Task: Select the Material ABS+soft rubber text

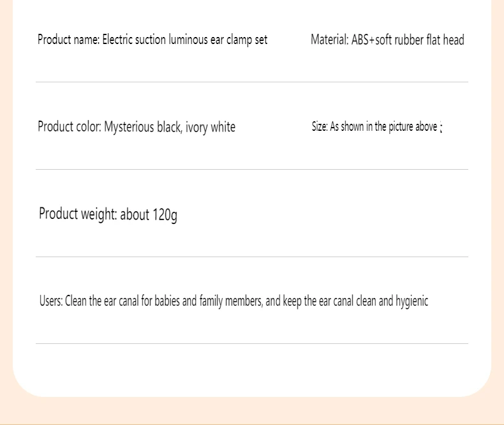Action: 387,40
